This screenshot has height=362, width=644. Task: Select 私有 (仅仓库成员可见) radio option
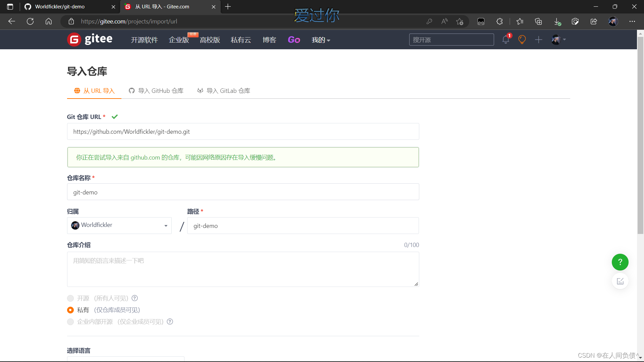[70, 310]
